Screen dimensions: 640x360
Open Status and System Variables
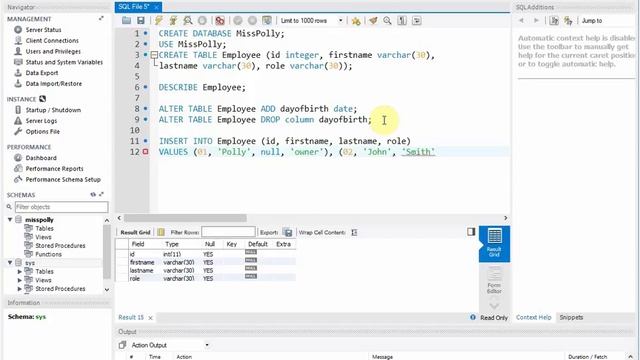click(x=64, y=62)
